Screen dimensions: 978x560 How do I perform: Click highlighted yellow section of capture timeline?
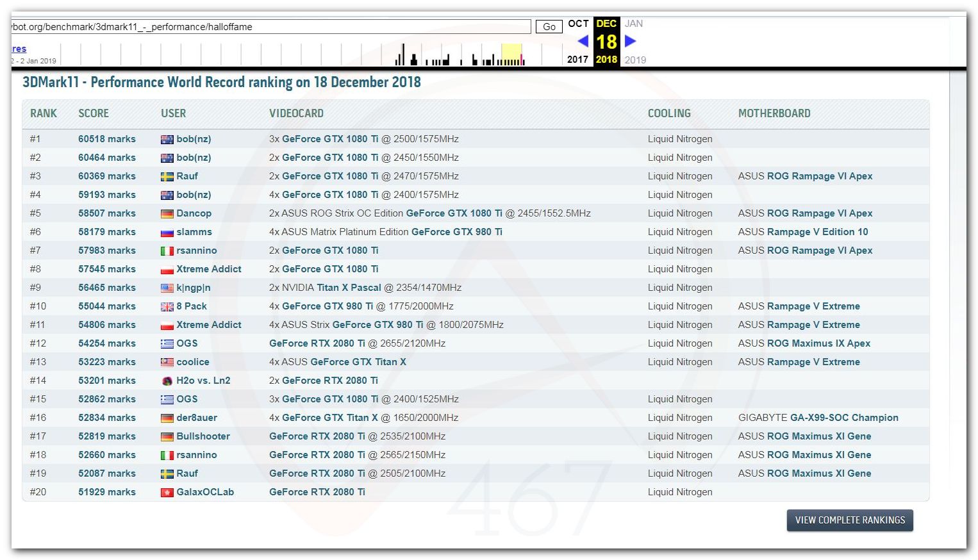click(511, 54)
